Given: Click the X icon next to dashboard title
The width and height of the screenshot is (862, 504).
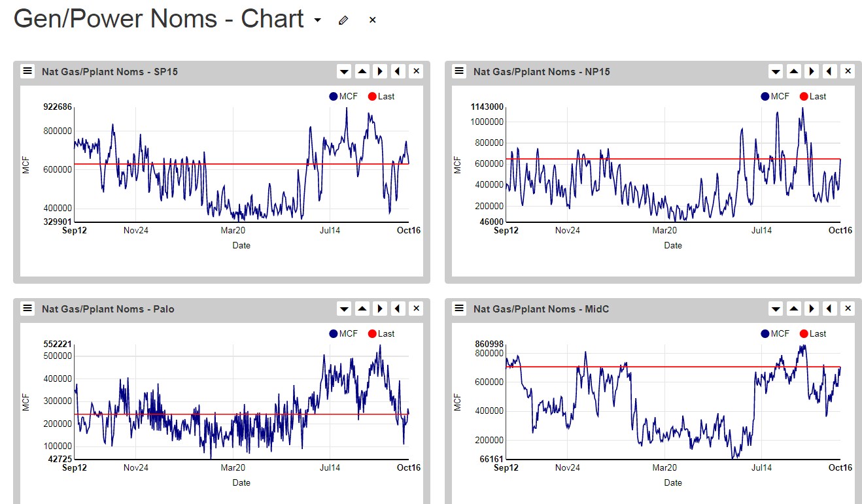Looking at the screenshot, I should pyautogui.click(x=372, y=20).
